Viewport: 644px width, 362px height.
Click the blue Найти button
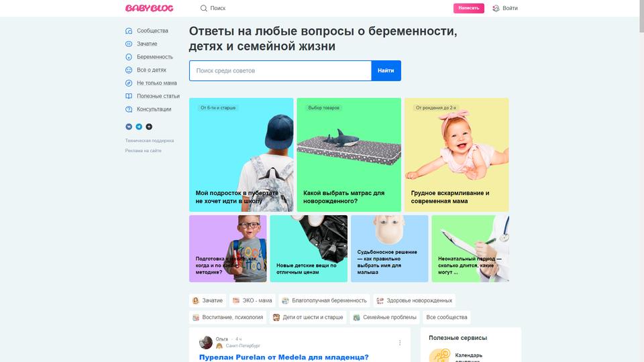[386, 70]
